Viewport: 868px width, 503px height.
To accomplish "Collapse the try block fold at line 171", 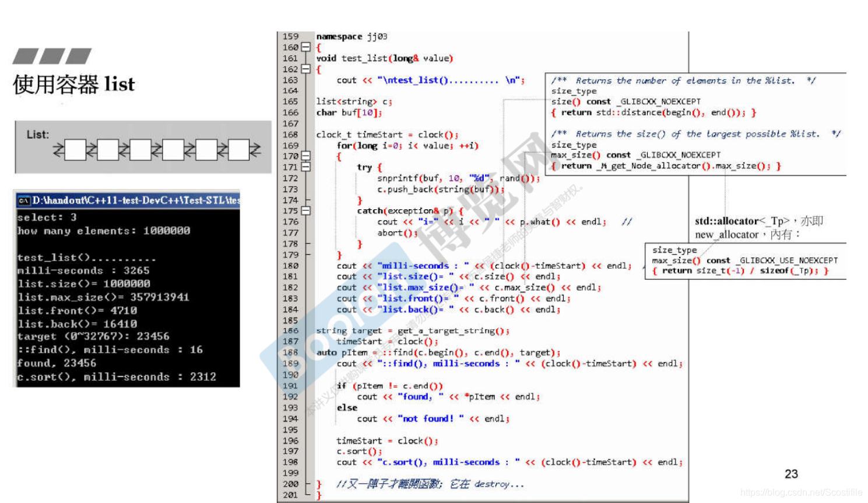I will 305,167.
